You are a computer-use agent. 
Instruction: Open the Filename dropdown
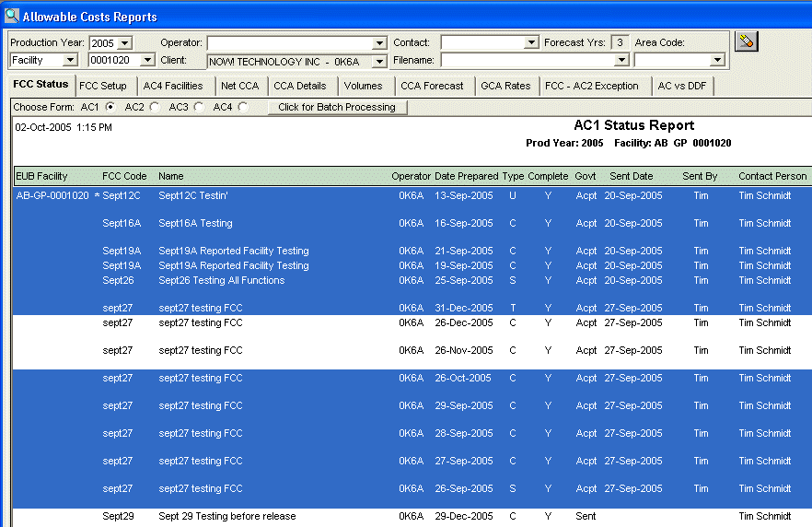point(621,61)
